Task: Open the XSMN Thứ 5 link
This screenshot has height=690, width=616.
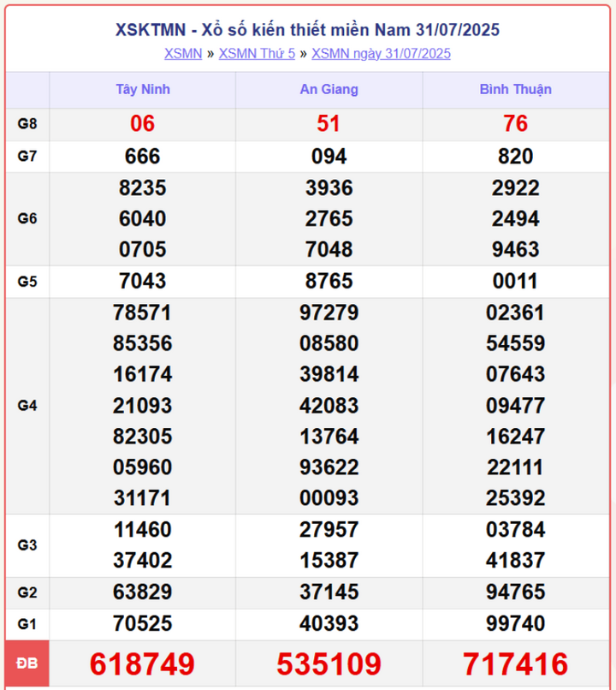Action: (x=257, y=54)
